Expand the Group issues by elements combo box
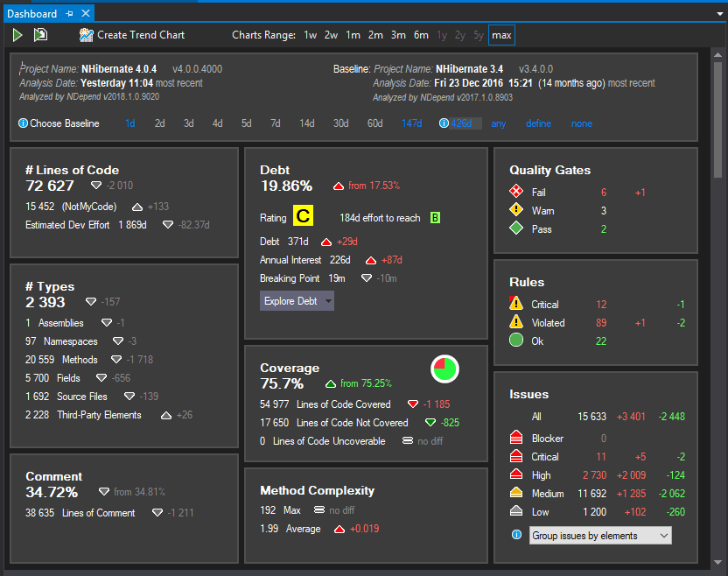The height and width of the screenshot is (576, 728). pos(599,535)
